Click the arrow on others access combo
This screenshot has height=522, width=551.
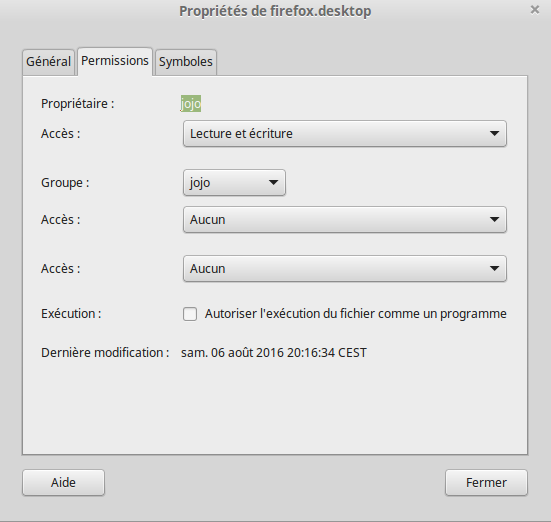click(494, 269)
